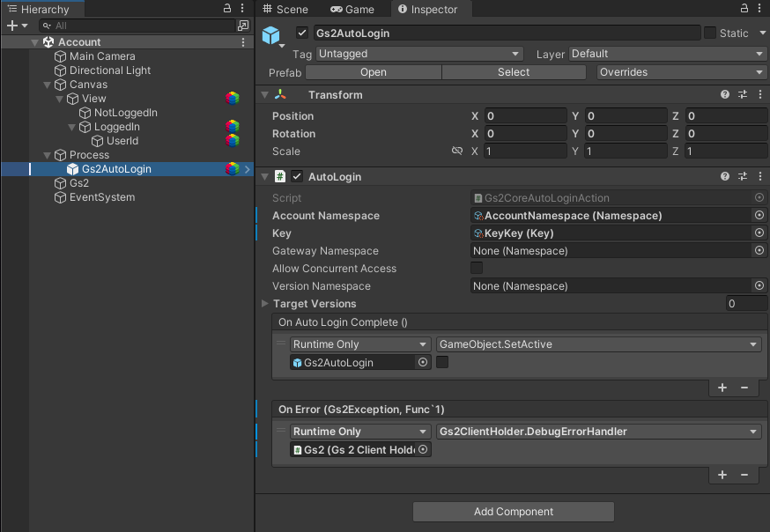Viewport: 770px width, 532px height.
Task: Click object picker for Key field
Action: point(759,233)
